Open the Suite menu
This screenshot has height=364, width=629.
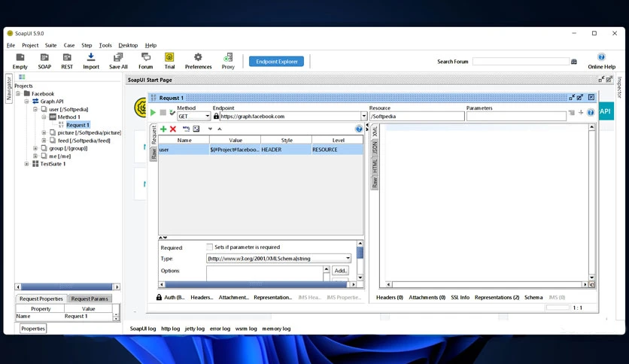click(50, 45)
